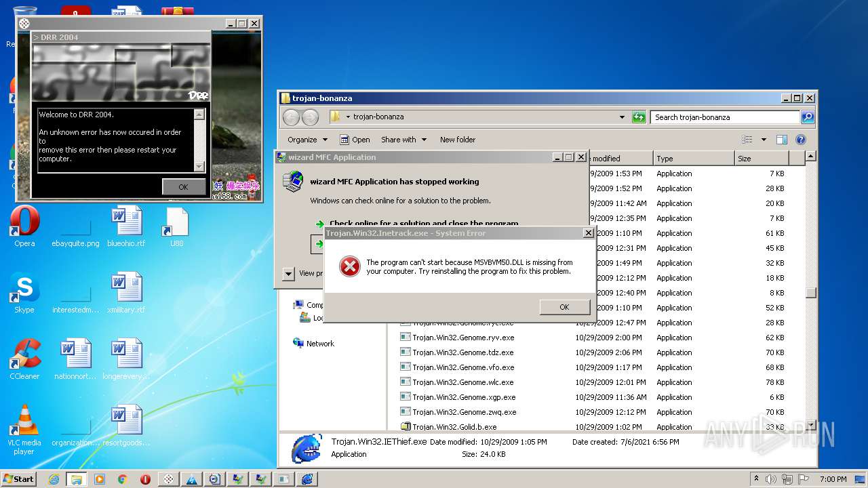The width and height of the screenshot is (868, 488).
Task: Click OK in the Inetrack System Error dialog
Action: tap(564, 307)
